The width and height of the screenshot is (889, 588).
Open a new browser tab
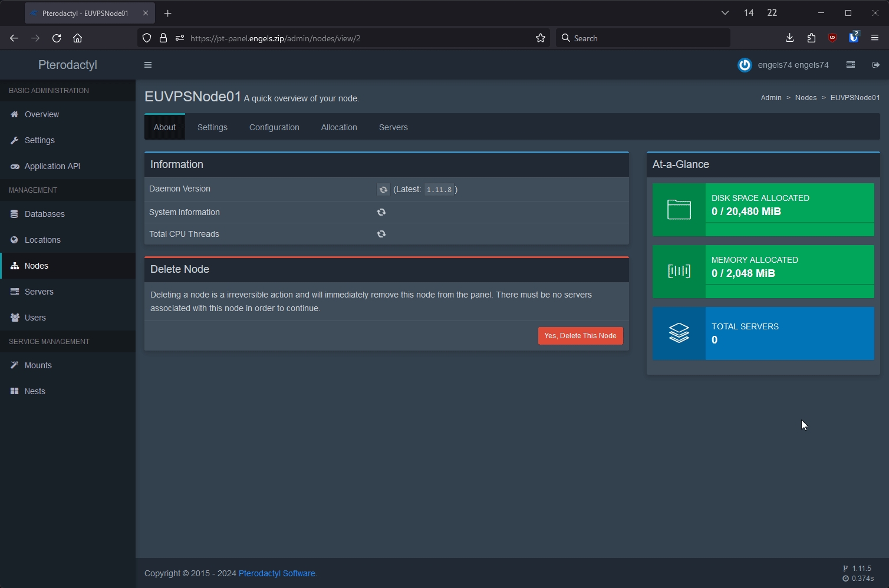pos(167,13)
